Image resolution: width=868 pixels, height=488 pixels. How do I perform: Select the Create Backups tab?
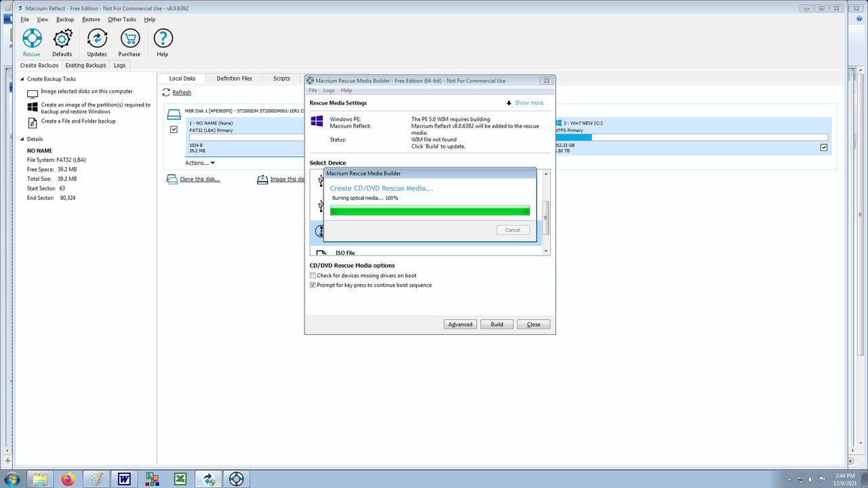pos(39,66)
